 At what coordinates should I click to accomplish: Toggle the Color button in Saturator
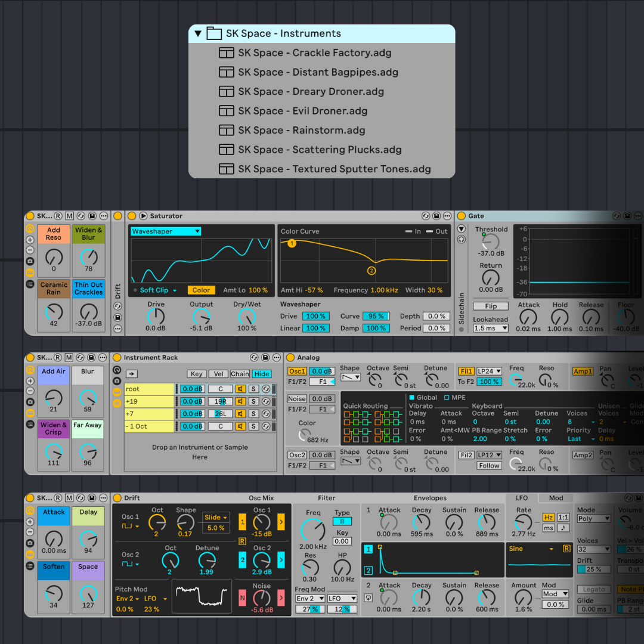(x=201, y=290)
